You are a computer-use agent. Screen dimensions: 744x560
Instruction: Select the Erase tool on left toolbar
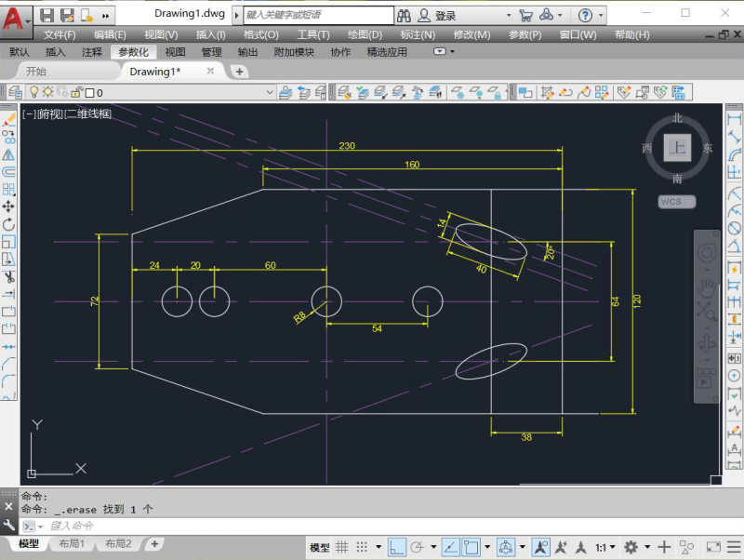(x=7, y=116)
